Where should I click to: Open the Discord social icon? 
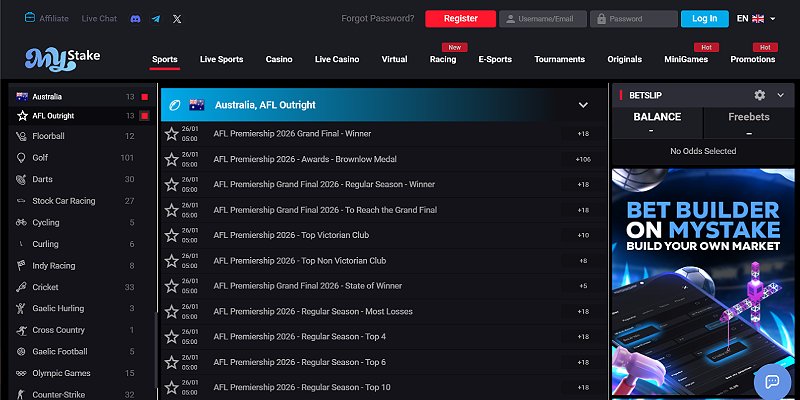136,18
